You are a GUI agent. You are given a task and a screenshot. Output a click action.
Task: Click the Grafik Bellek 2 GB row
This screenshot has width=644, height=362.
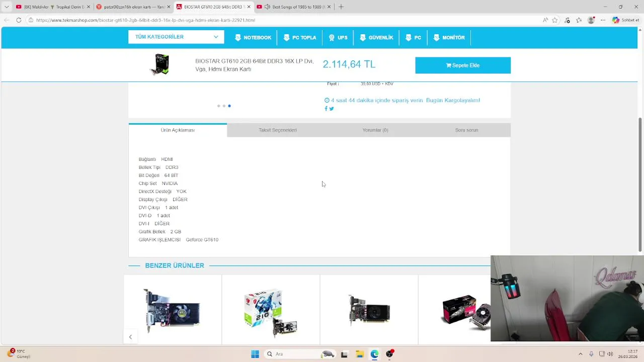tap(160, 232)
